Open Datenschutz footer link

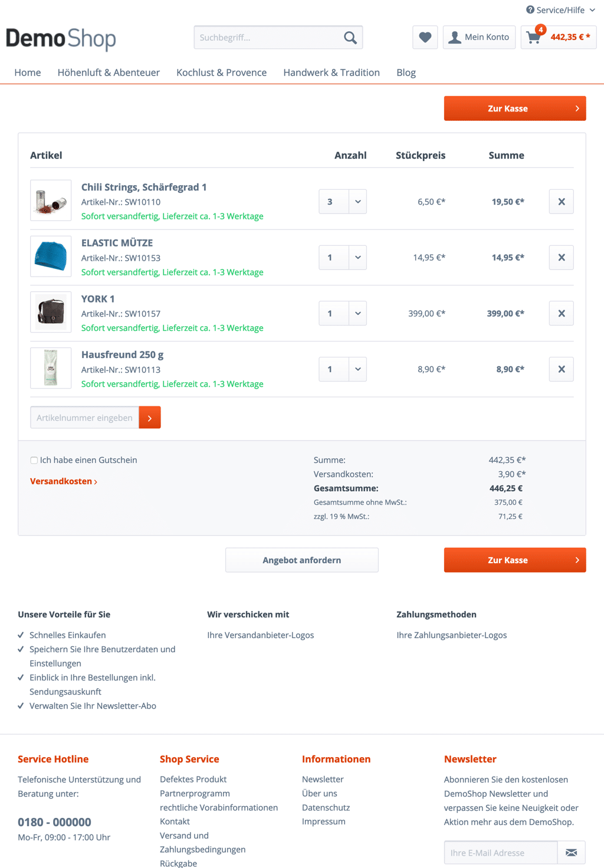tap(326, 808)
